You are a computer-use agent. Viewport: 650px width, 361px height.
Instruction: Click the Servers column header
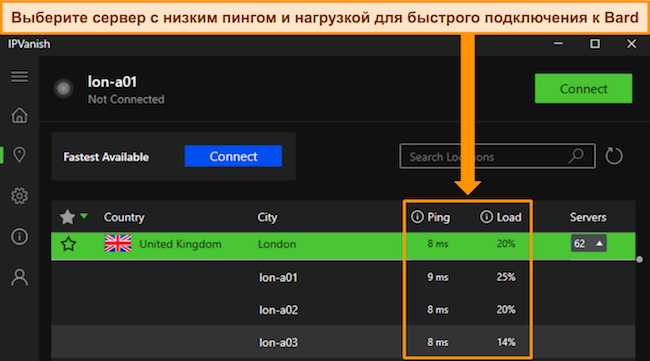(x=588, y=217)
